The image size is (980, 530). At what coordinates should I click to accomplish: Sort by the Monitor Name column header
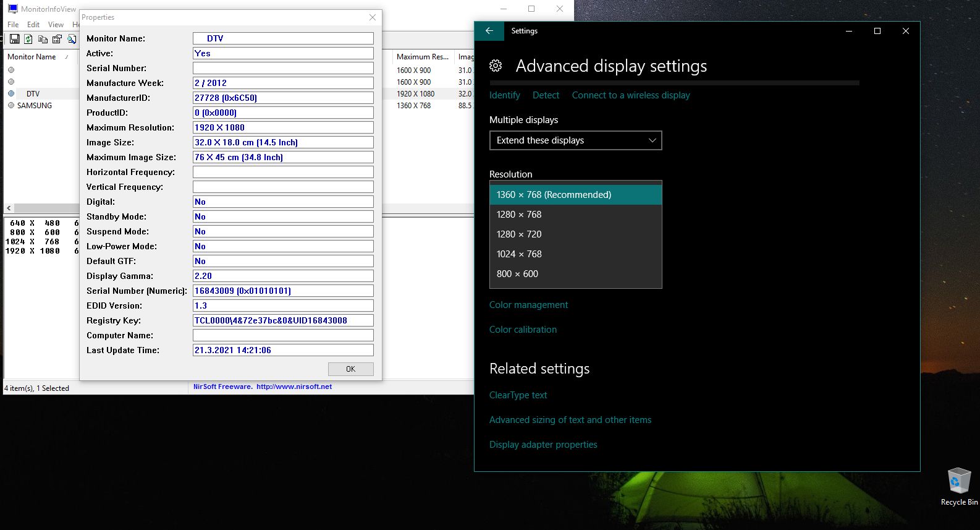pyautogui.click(x=32, y=57)
